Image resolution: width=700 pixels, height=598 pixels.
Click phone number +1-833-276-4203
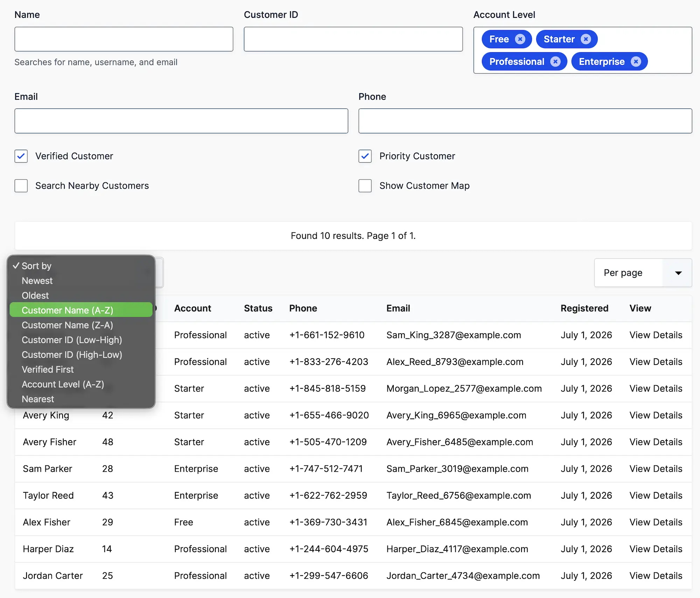[329, 362]
